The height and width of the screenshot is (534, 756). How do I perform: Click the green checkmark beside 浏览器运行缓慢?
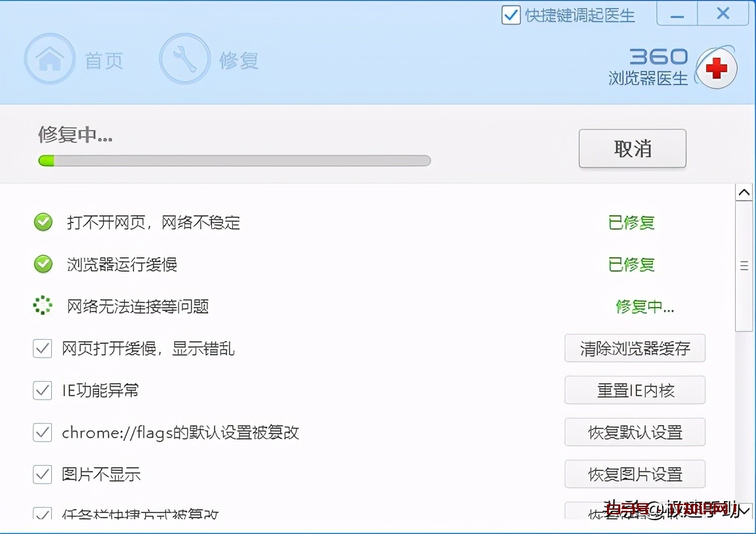point(43,265)
